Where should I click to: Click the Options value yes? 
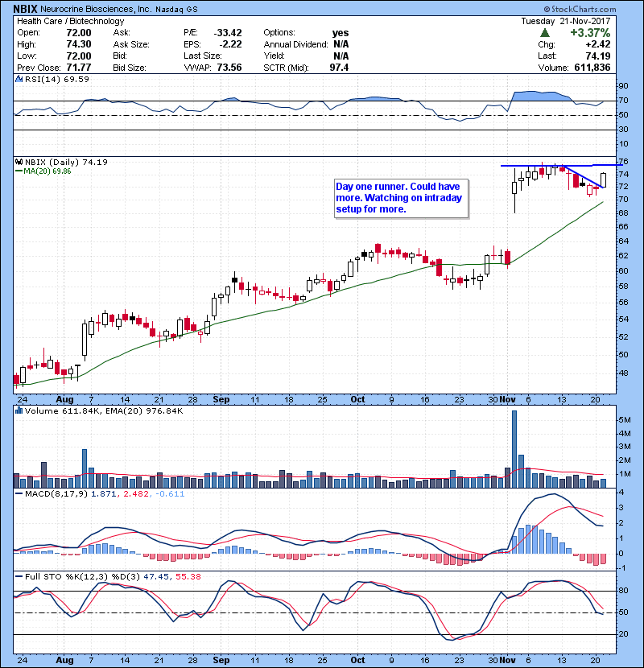341,33
